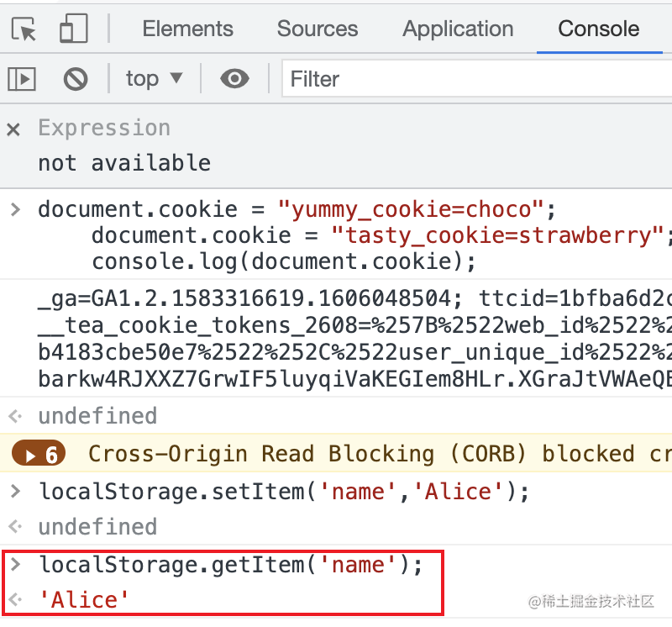The height and width of the screenshot is (627, 672).
Task: Click the localStorage.getItem command line
Action: (232, 565)
